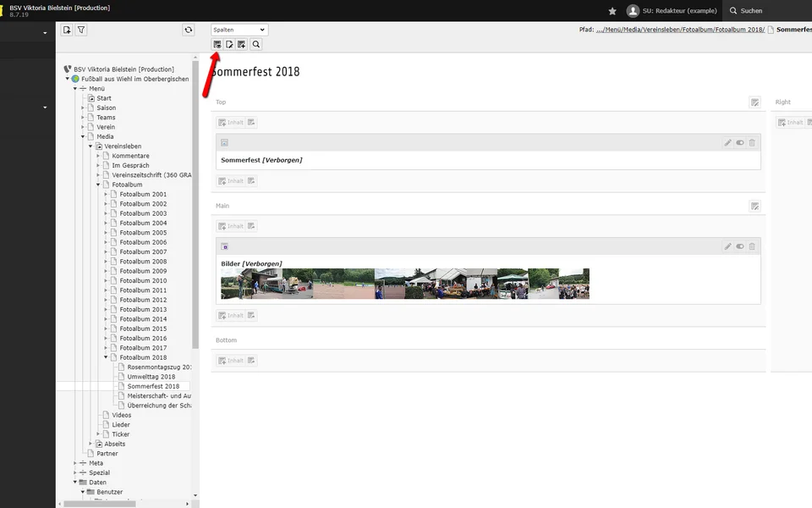
Task: Open the SU: Redakteur user menu
Action: pos(672,11)
